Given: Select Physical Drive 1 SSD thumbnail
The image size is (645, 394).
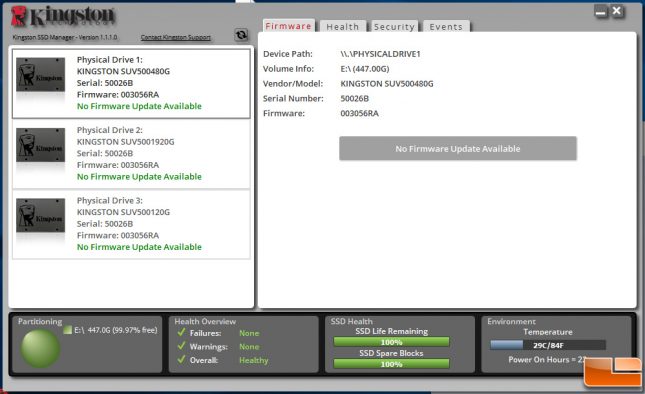Looking at the screenshot, I should point(40,74).
